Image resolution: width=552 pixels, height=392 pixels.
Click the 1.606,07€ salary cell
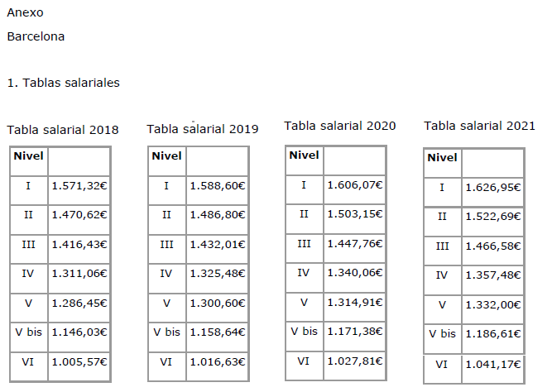(355, 185)
